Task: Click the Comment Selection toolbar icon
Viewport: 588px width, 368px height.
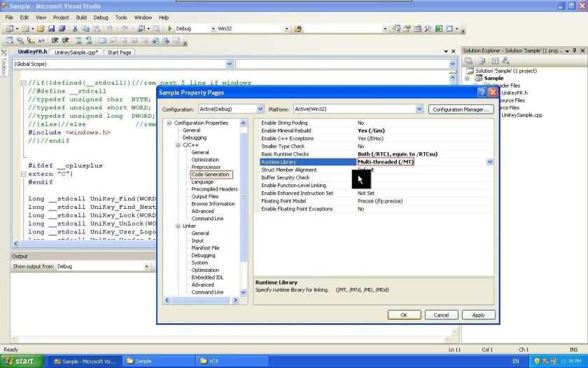Action: pyautogui.click(x=78, y=40)
